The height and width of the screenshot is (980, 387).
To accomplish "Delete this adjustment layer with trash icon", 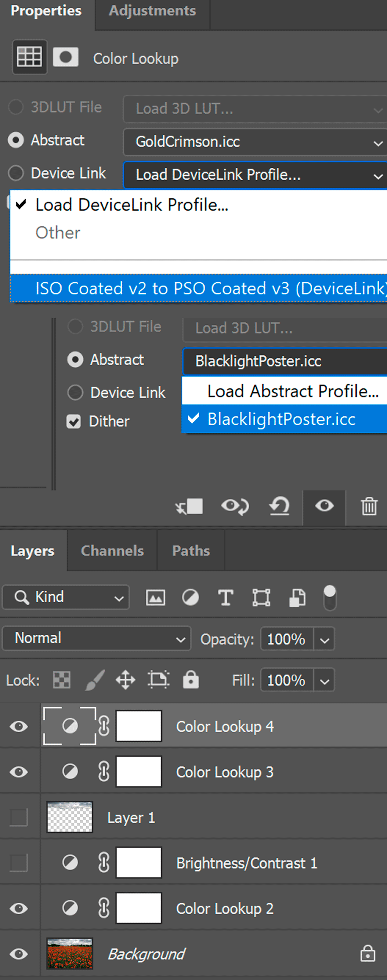I will 369,507.
